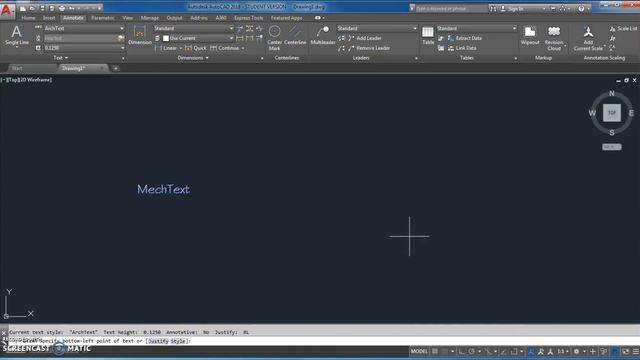This screenshot has width=640, height=360.
Task: Click the Continue dimension tool
Action: [224, 48]
